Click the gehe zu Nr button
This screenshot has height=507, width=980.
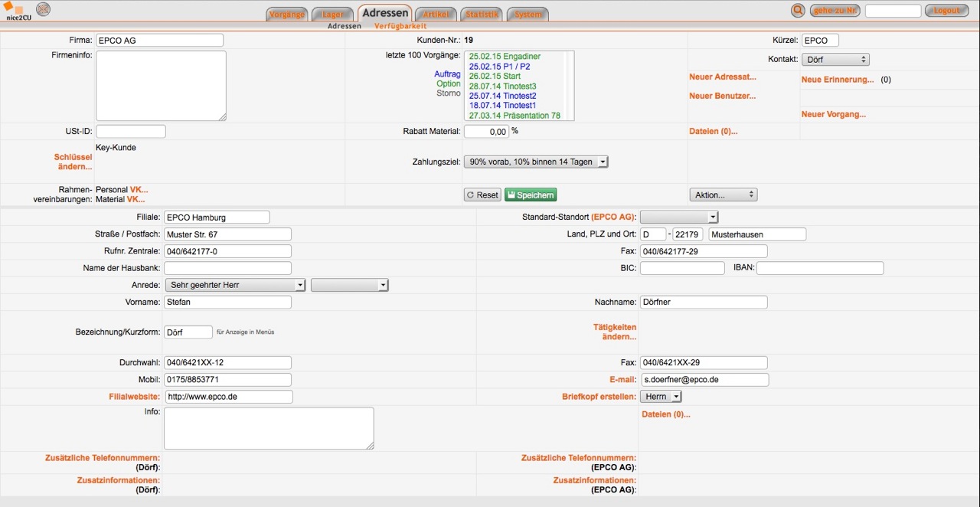835,11
